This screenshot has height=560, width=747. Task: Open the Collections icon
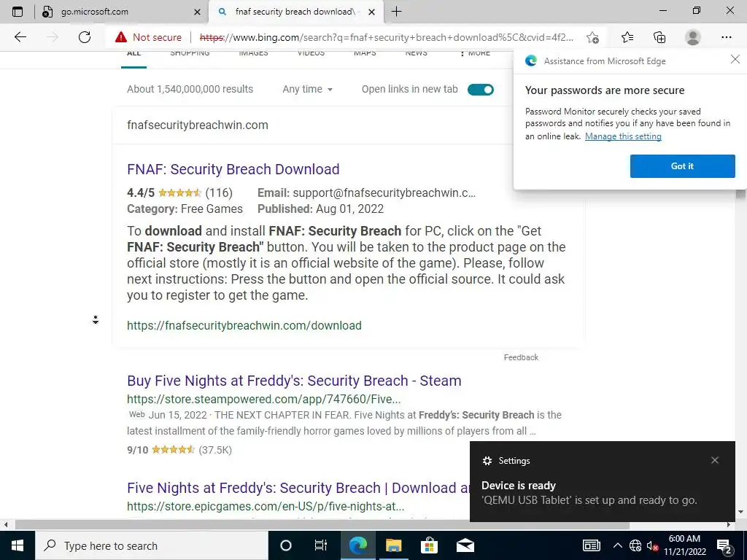click(x=659, y=37)
